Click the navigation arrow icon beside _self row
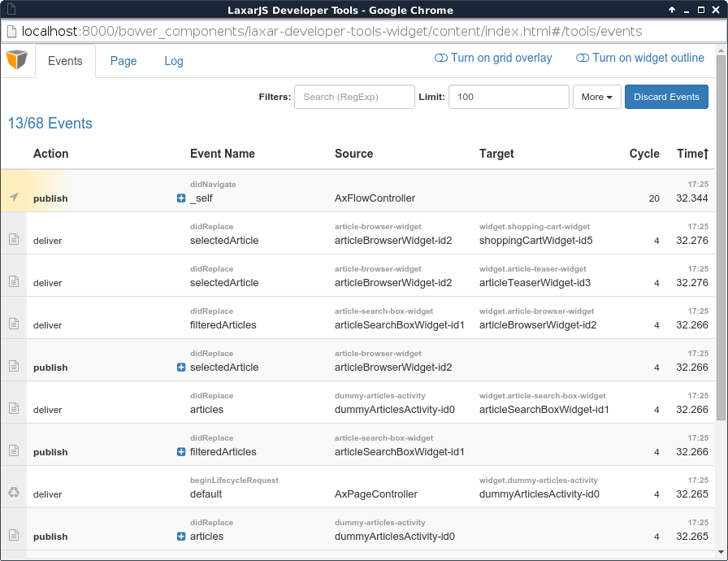Viewport: 728px width, 561px height. 14,197
